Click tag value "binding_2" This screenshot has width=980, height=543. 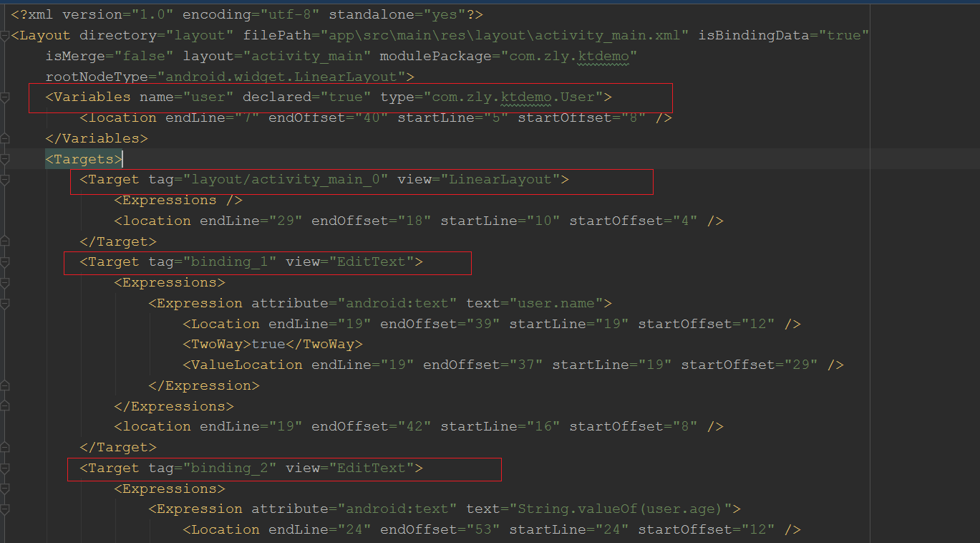pyautogui.click(x=230, y=468)
